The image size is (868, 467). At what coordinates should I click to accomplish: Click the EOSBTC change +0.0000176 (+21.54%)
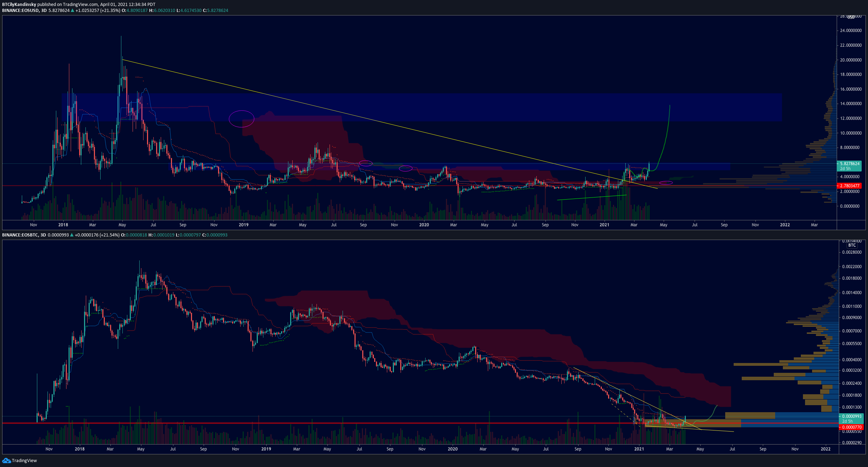97,235
